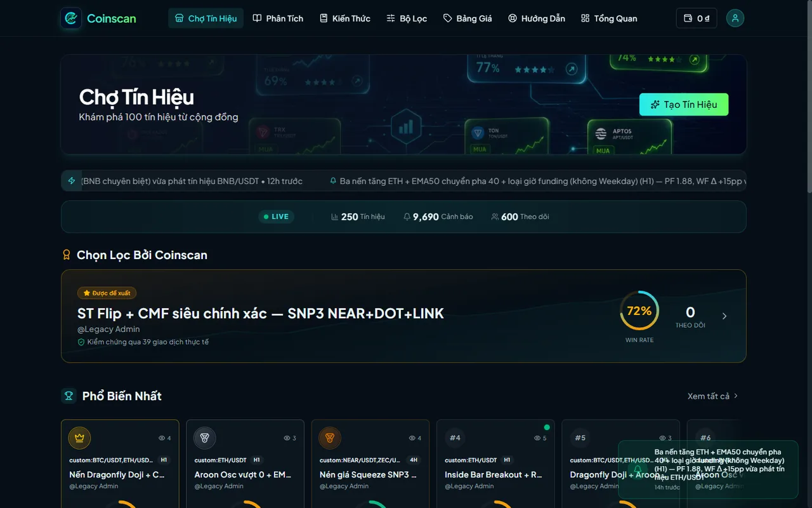Open the Bộ Lọc filter tab
The height and width of the screenshot is (508, 812).
click(x=407, y=18)
